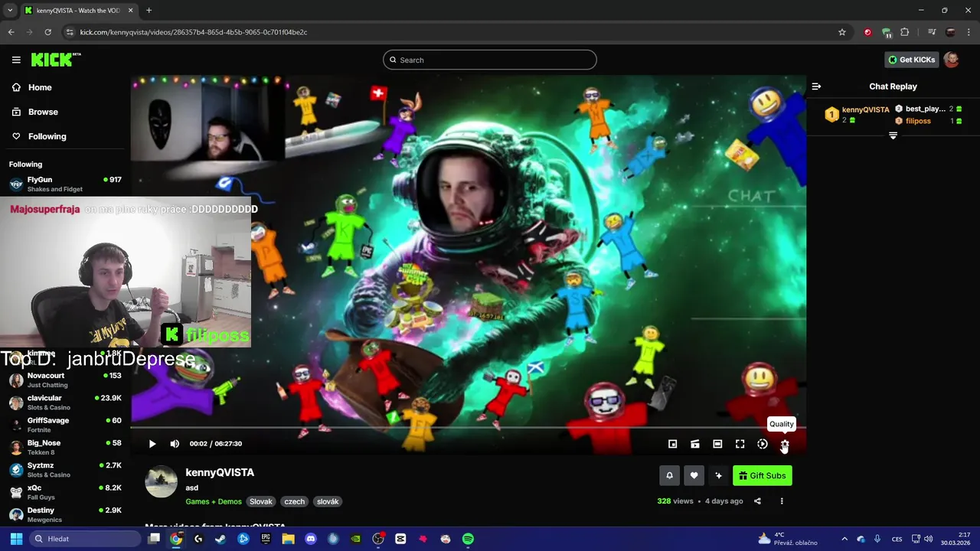This screenshot has height=551, width=980.
Task: Collapse the Chat Replay panel
Action: 816,86
